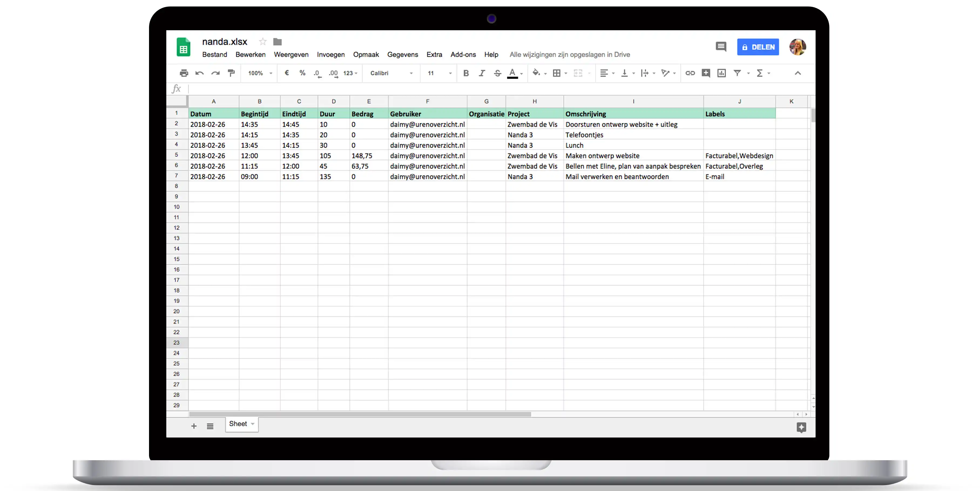Insert a link with the chain icon
Viewport: 980px width, 491px height.
click(x=690, y=73)
